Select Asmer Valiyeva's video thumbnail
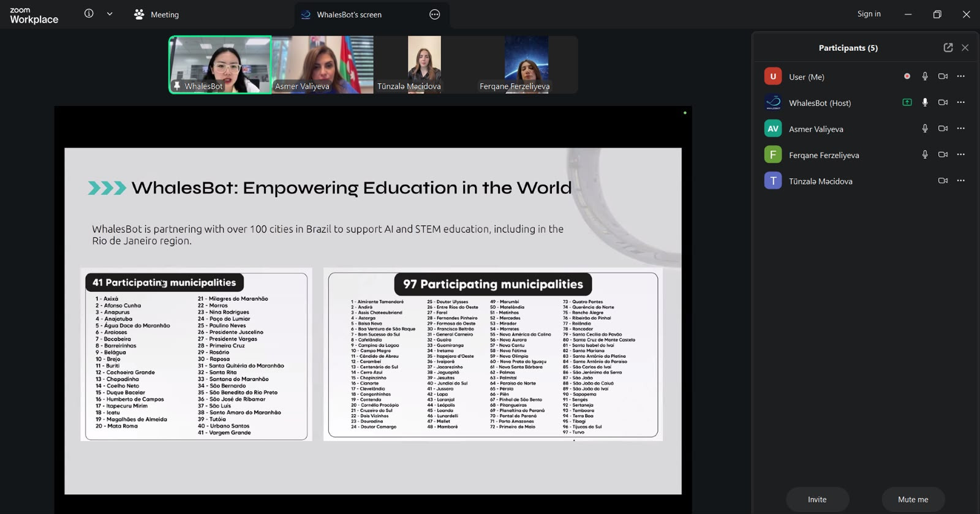The height and width of the screenshot is (514, 980). (323, 64)
